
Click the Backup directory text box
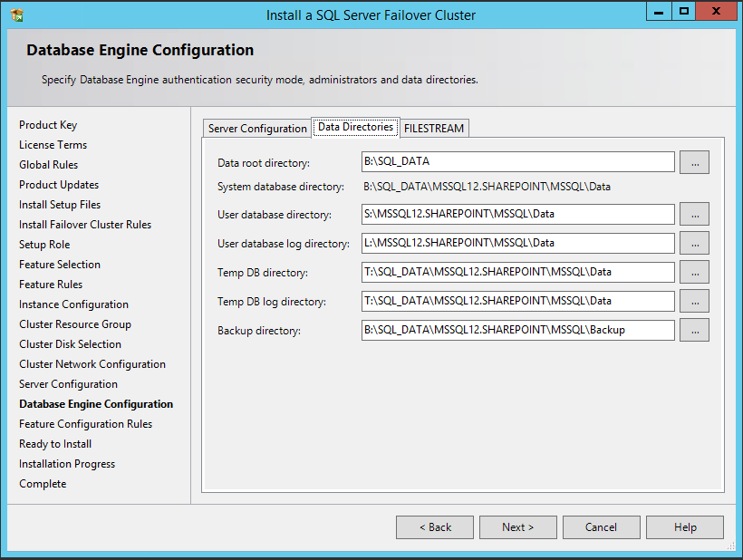tap(518, 330)
